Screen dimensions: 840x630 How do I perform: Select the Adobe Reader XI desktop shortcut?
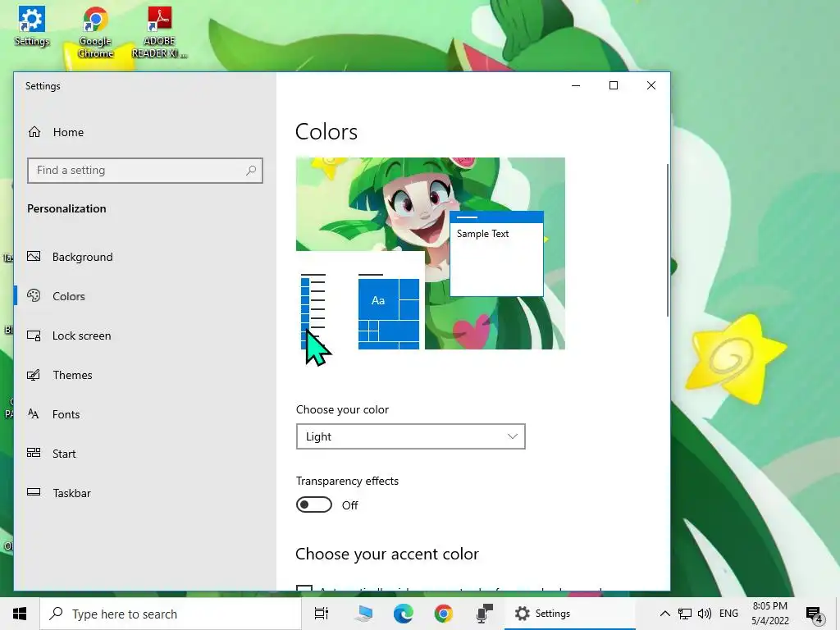tap(159, 32)
